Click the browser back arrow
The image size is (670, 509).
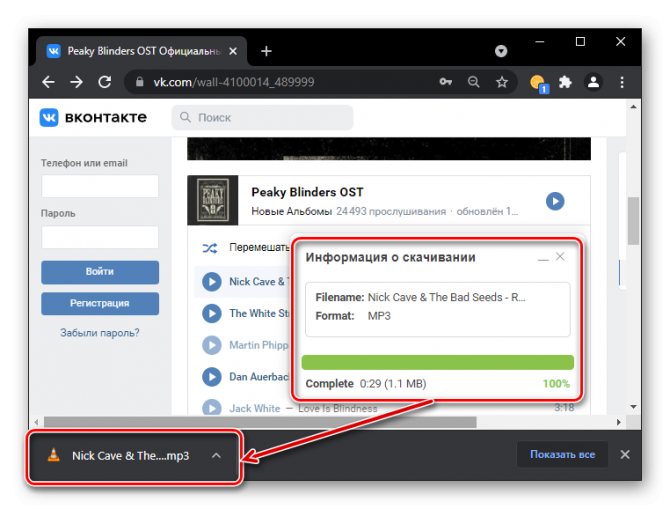point(48,82)
